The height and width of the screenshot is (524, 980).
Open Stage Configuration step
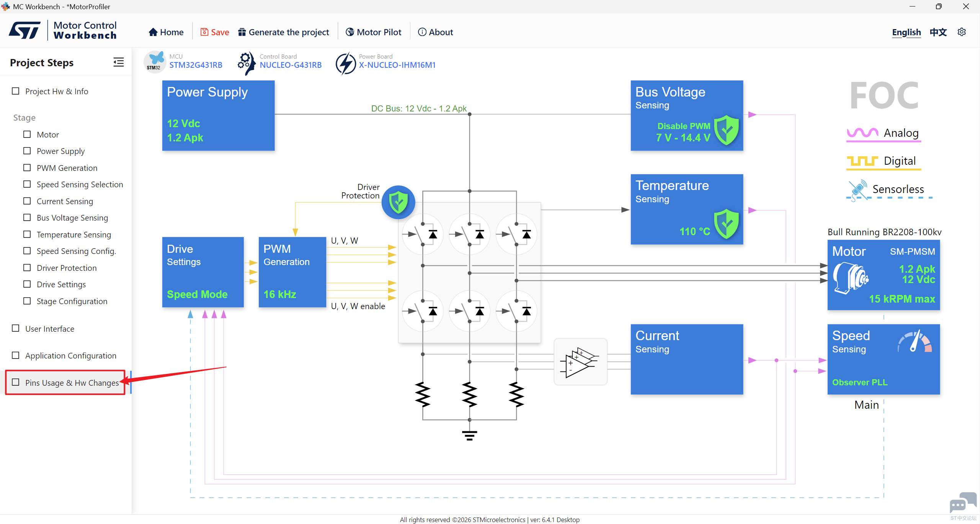[x=72, y=301]
